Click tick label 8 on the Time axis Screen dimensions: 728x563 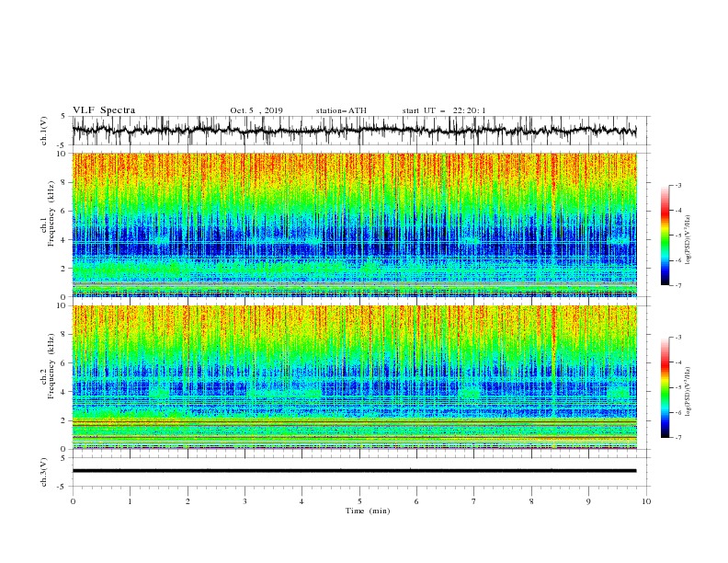pos(531,501)
